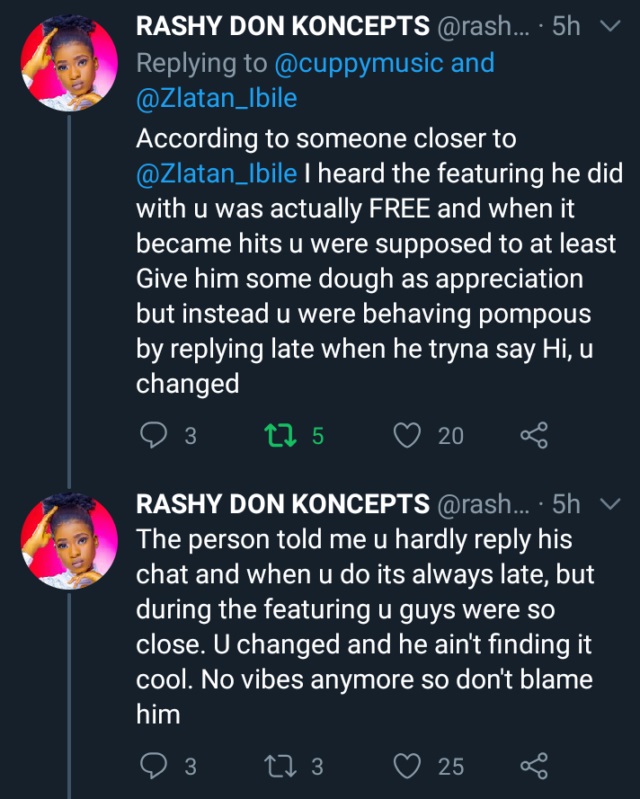This screenshot has width=640, height=799.
Task: Like the second tweet with 25 likes
Action: coord(407,766)
